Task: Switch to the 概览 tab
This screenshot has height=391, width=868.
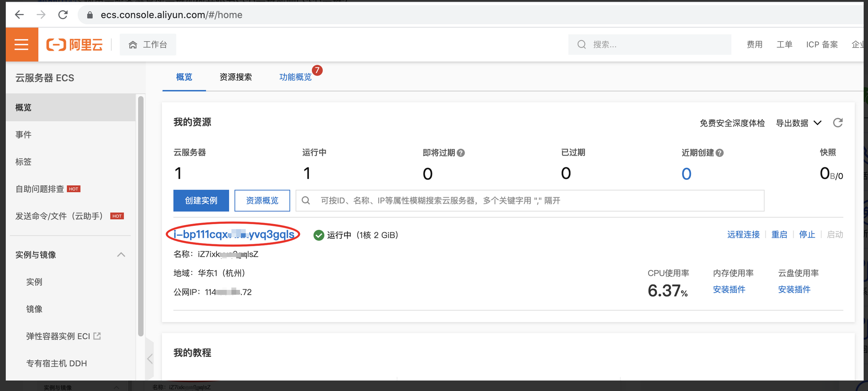Action: pyautogui.click(x=184, y=77)
